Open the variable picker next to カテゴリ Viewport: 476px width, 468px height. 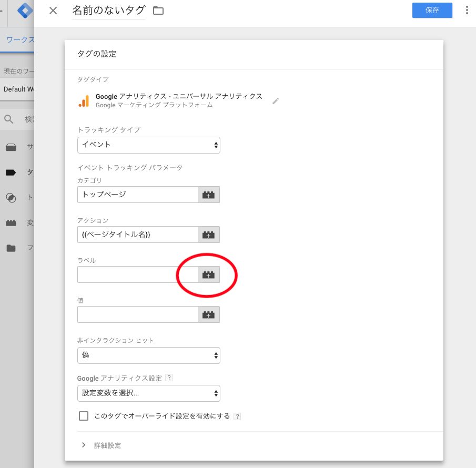[209, 195]
